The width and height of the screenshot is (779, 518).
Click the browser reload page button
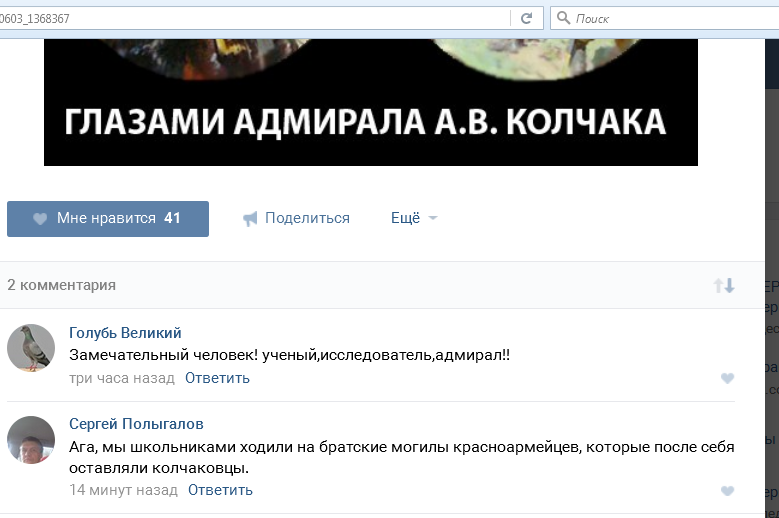point(526,18)
